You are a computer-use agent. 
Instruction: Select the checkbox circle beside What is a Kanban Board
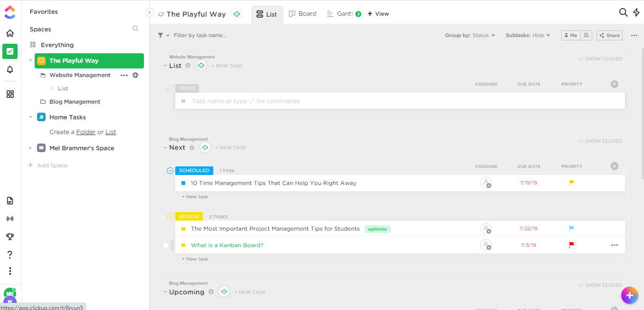click(166, 245)
